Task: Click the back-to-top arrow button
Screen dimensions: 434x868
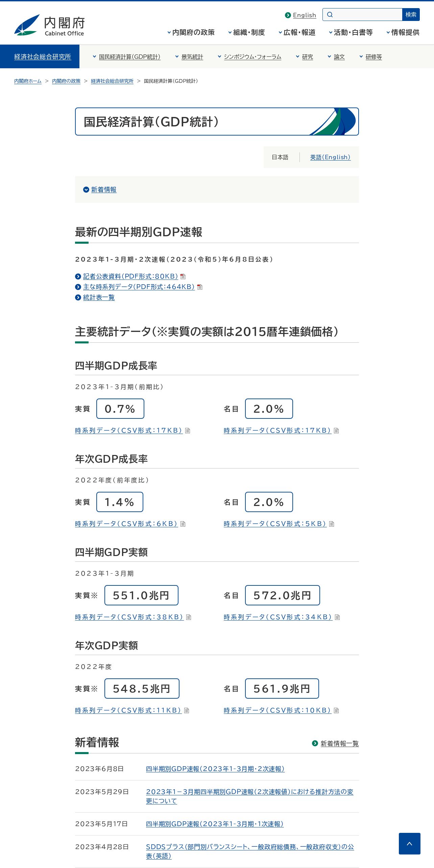Action: [x=409, y=843]
